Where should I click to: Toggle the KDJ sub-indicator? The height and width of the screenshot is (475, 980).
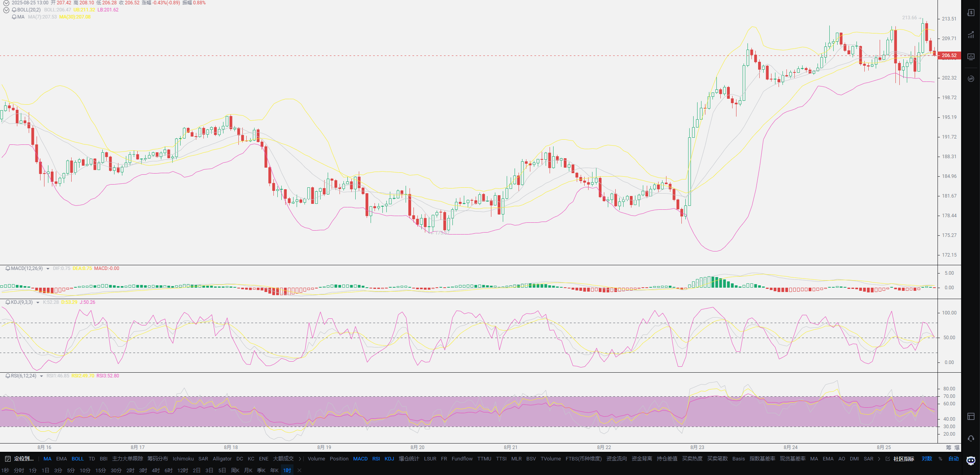[389, 459]
